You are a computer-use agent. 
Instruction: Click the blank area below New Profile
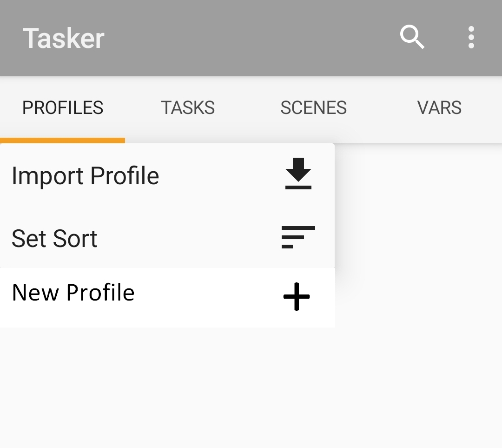pos(167,386)
